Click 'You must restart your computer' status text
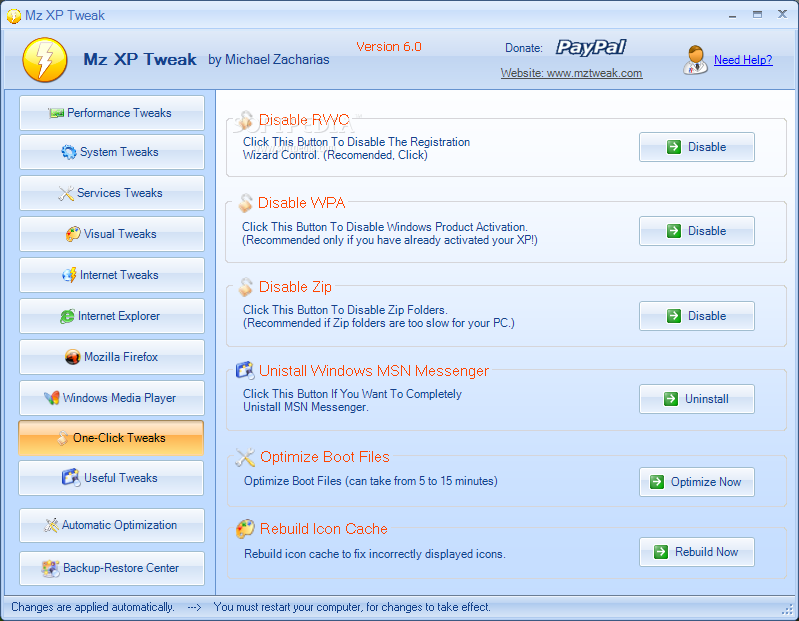The height and width of the screenshot is (621, 799). click(352, 607)
